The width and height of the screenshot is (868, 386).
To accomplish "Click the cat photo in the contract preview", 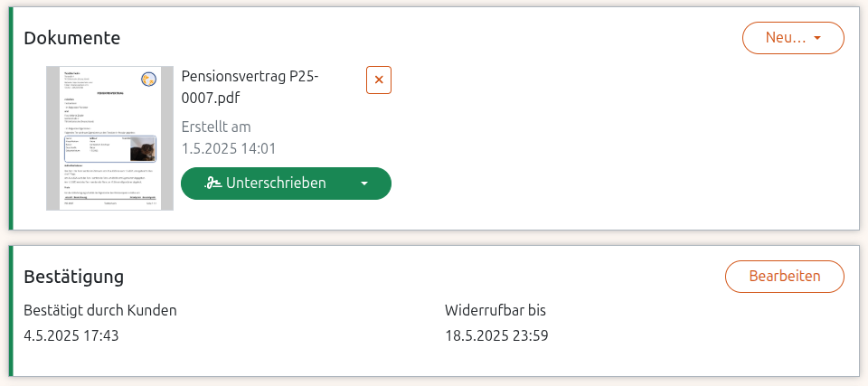I will click(141, 149).
